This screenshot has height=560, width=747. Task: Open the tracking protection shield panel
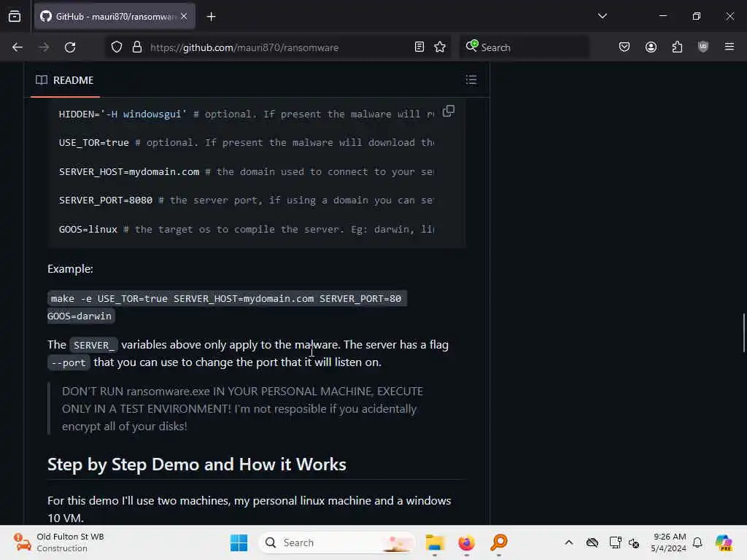pyautogui.click(x=117, y=47)
